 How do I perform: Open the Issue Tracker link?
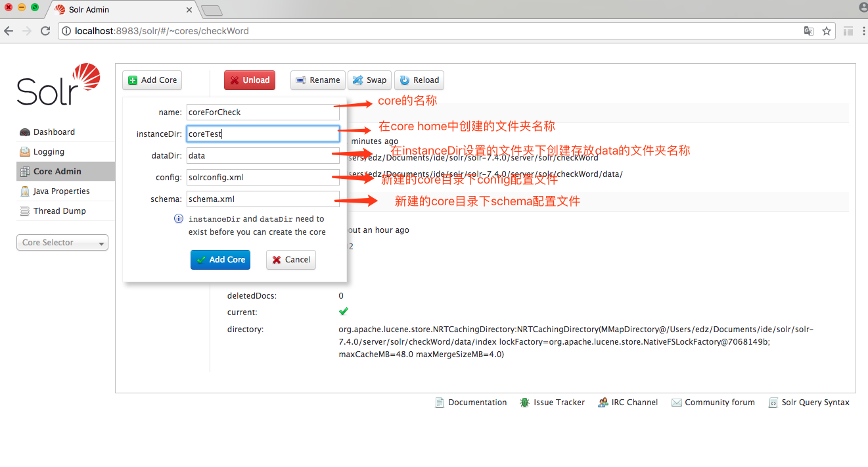553,403
